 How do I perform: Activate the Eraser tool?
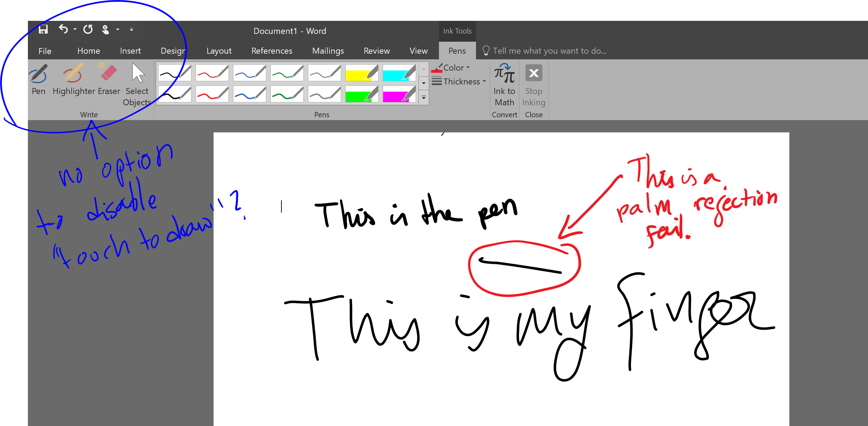(109, 79)
